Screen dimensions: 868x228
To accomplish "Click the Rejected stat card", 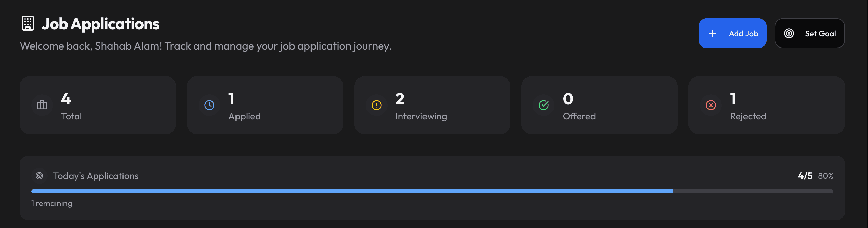I will 766,105.
